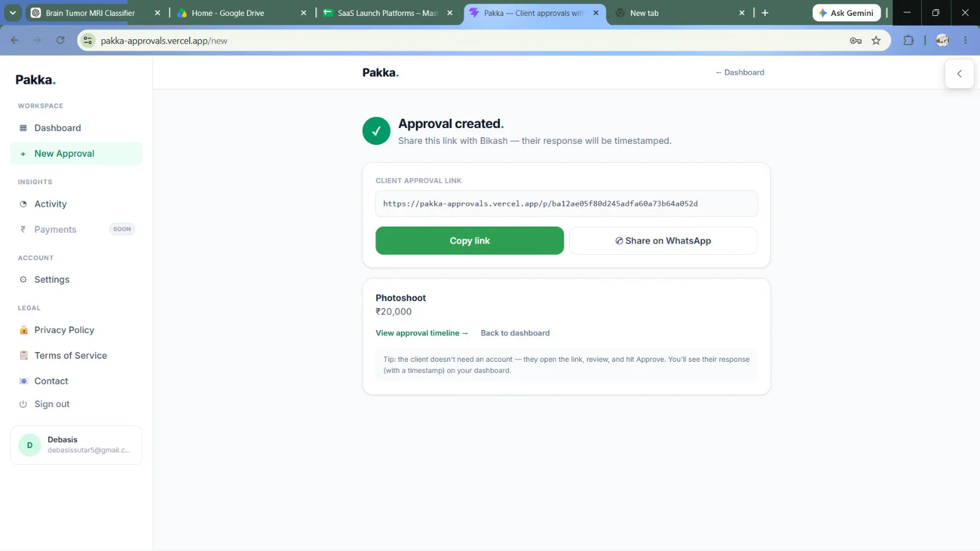Close the SaaS Launch Platforms tab

click(x=450, y=13)
